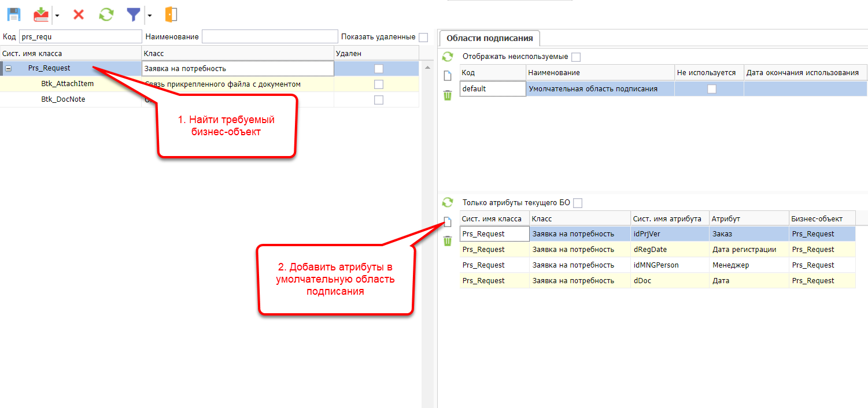Open dropdown arrow beside the filter icon

[149, 15]
